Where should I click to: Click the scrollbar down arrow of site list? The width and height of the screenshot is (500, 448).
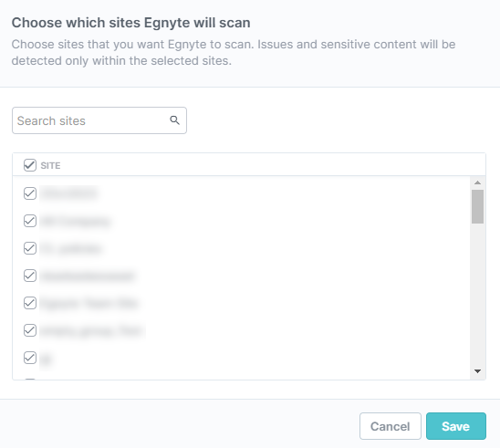477,371
